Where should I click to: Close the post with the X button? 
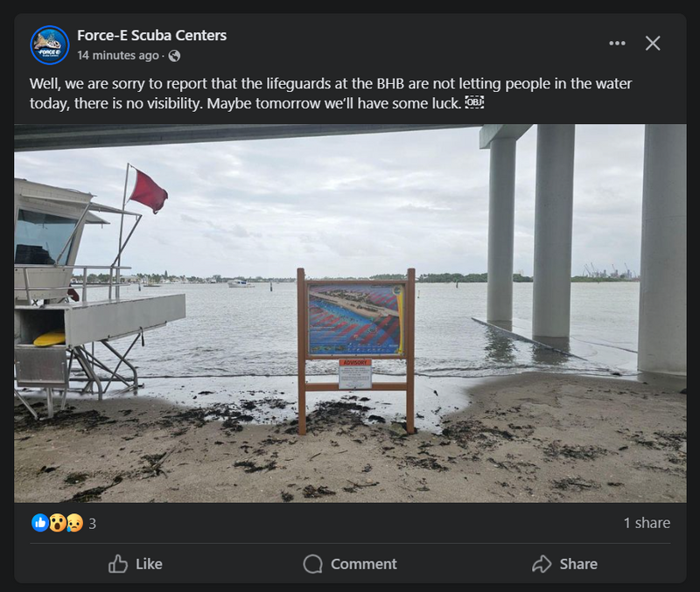click(653, 43)
